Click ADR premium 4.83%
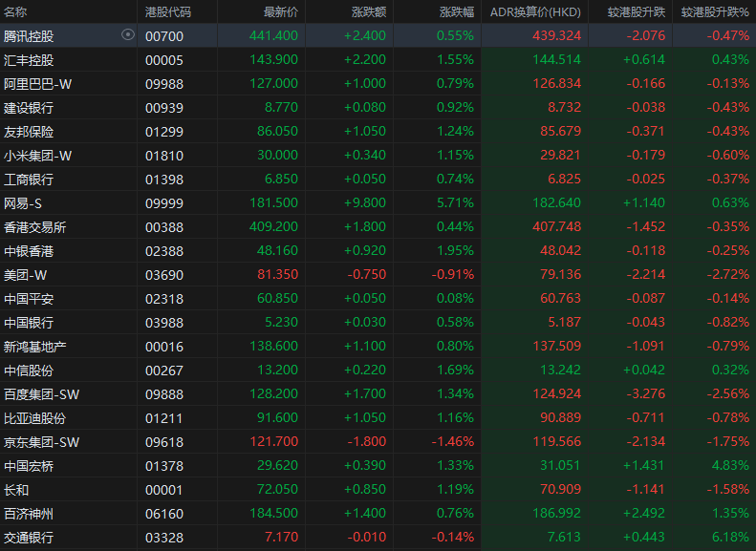Screen dimensions: 756x551 pos(730,465)
